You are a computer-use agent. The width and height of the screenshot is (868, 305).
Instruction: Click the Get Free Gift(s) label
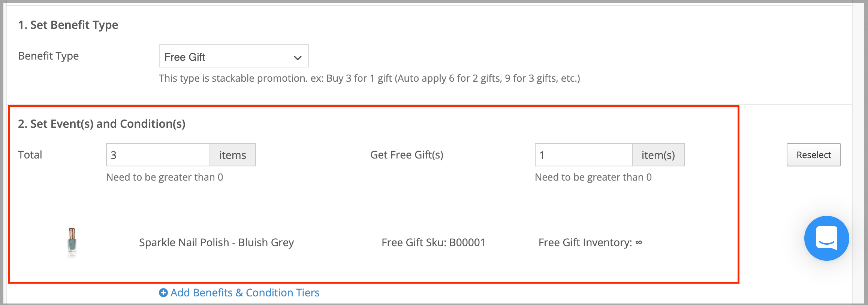[x=407, y=155]
